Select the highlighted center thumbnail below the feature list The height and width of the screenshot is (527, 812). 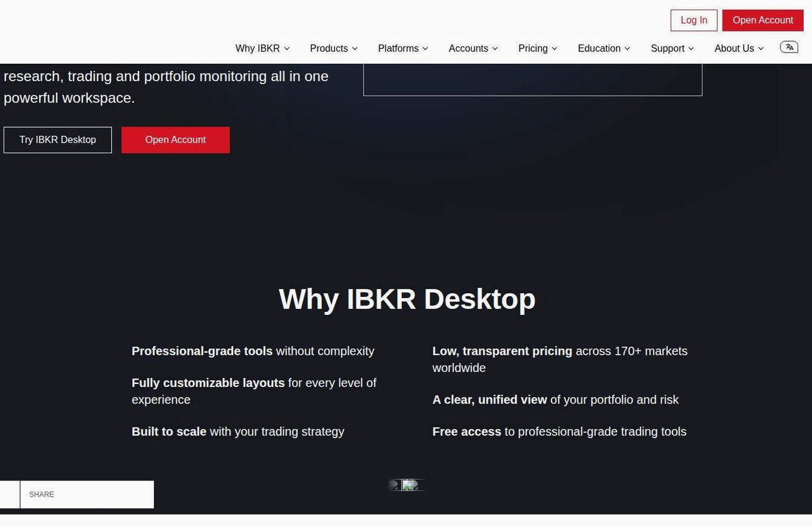coord(408,485)
